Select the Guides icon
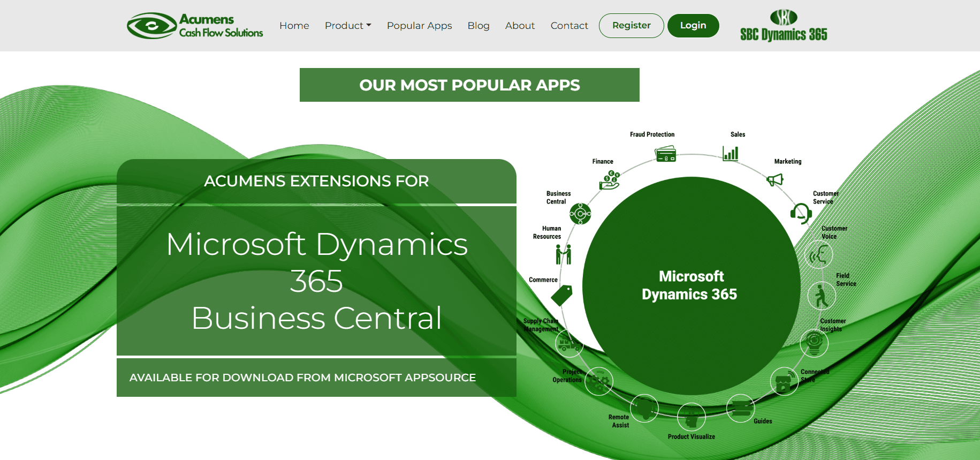 (741, 408)
